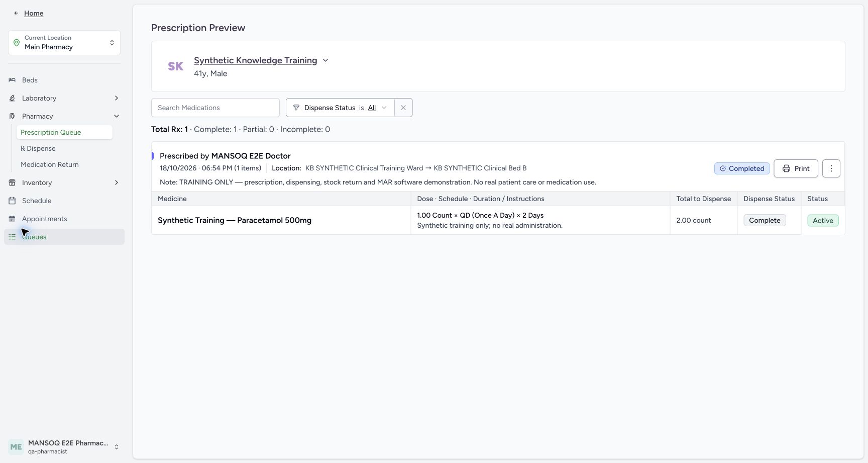Focus the Search Medications field
Viewport: 868px width, 463px height.
pos(215,108)
